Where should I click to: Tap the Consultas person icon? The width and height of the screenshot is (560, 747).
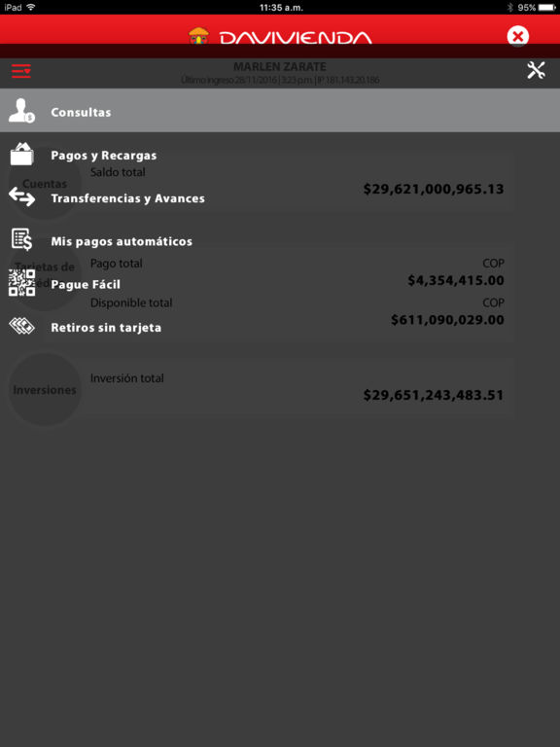[22, 111]
